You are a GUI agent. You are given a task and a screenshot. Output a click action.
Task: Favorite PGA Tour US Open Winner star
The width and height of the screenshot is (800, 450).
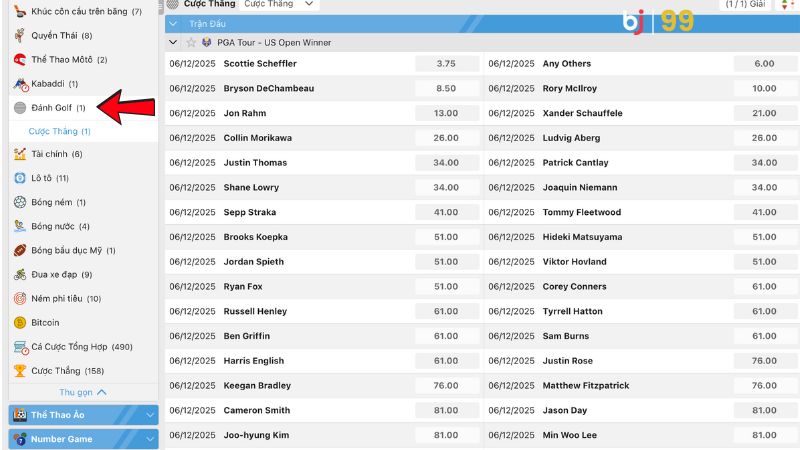click(x=191, y=42)
